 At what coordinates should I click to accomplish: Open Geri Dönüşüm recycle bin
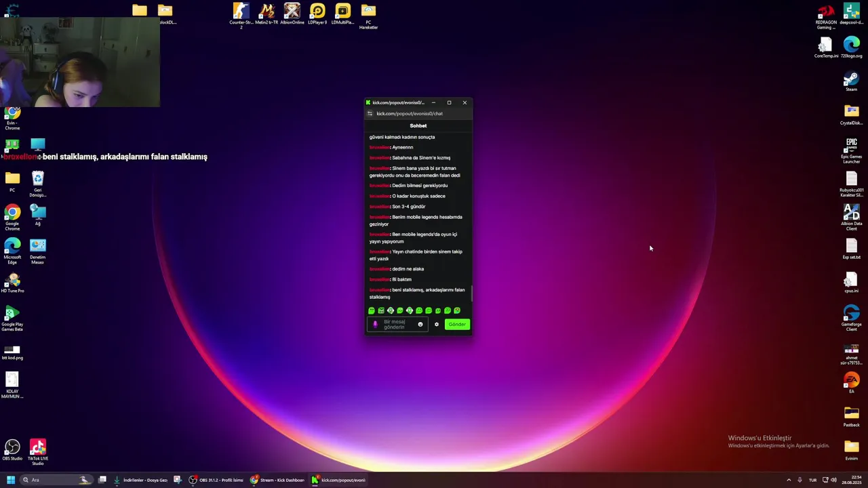(38, 184)
